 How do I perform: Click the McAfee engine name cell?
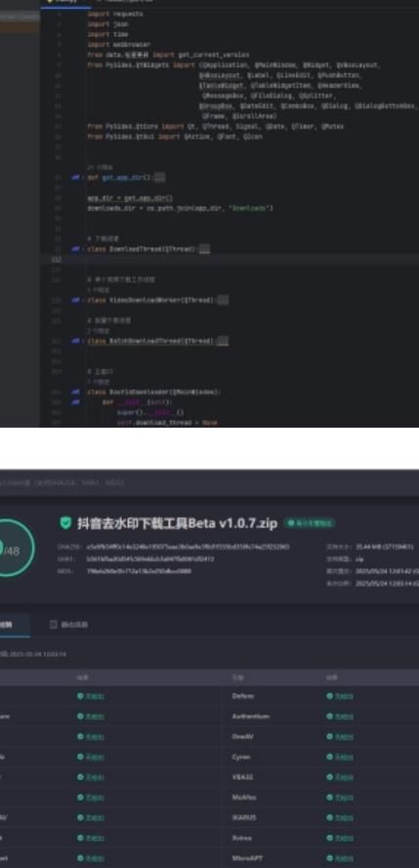pos(243,797)
